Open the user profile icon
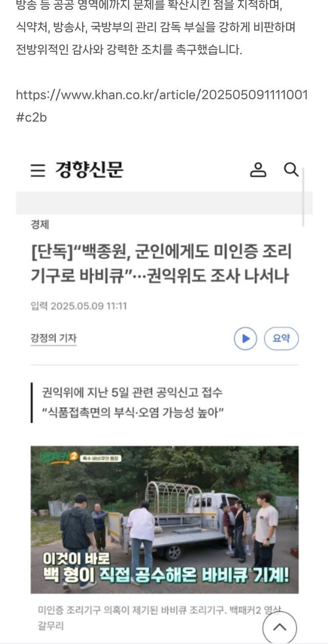The width and height of the screenshot is (328, 644). tap(258, 170)
